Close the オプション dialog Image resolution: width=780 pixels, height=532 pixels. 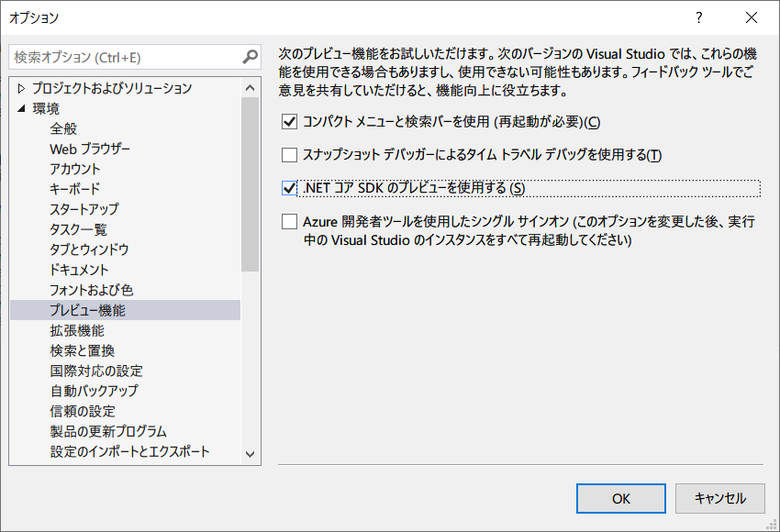[x=752, y=18]
